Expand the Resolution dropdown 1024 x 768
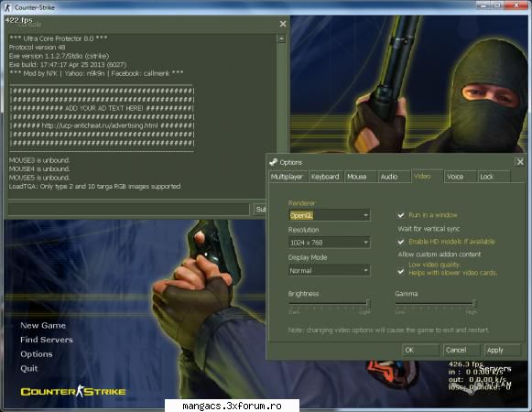The height and width of the screenshot is (412, 532). 329,243
